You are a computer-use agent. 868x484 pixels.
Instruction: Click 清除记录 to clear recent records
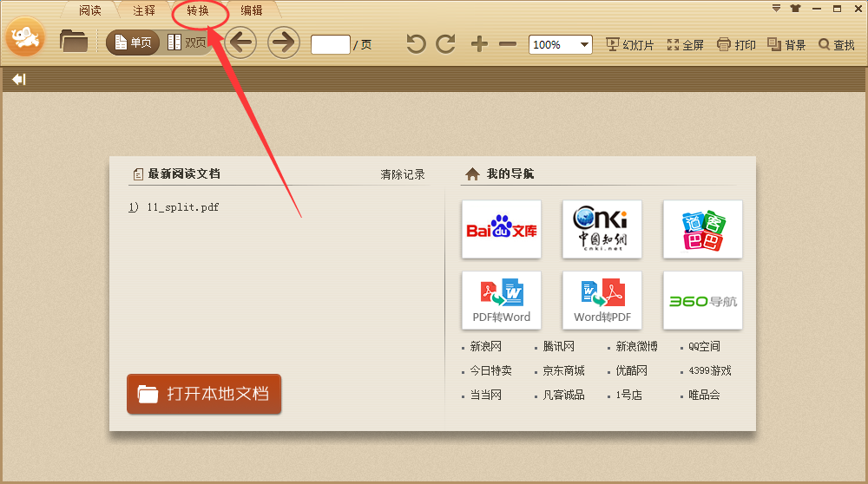403,174
